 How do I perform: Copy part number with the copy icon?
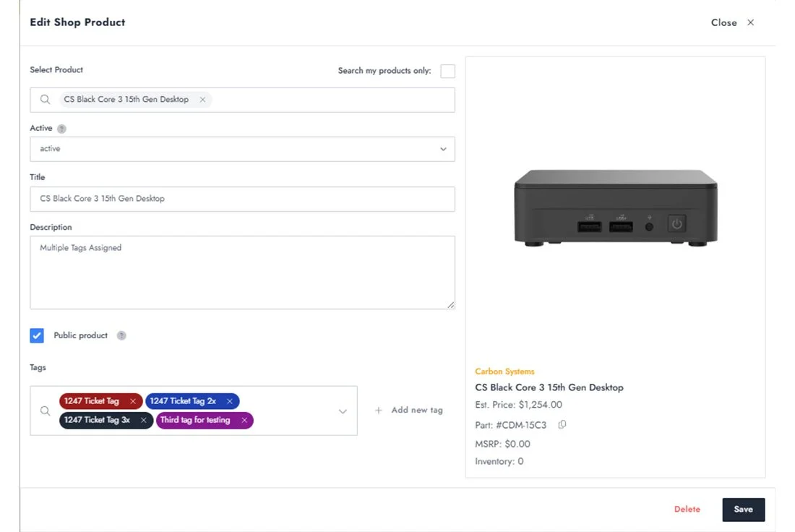coord(562,424)
